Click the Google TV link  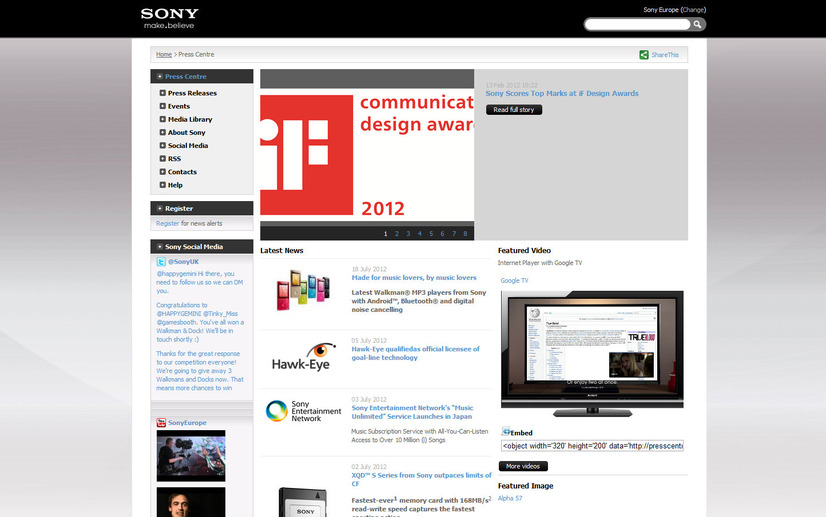514,280
